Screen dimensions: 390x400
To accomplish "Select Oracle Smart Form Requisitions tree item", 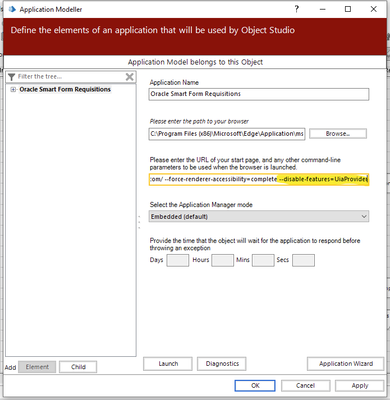I will (65, 89).
